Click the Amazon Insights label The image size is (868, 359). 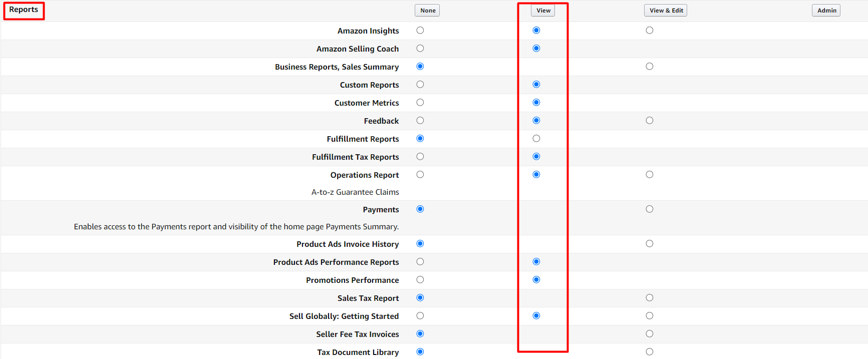click(x=368, y=31)
